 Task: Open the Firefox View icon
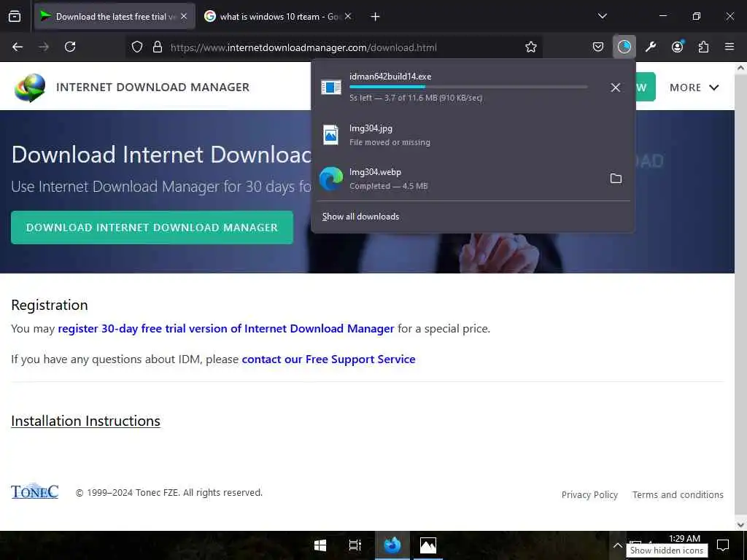pyautogui.click(x=15, y=16)
